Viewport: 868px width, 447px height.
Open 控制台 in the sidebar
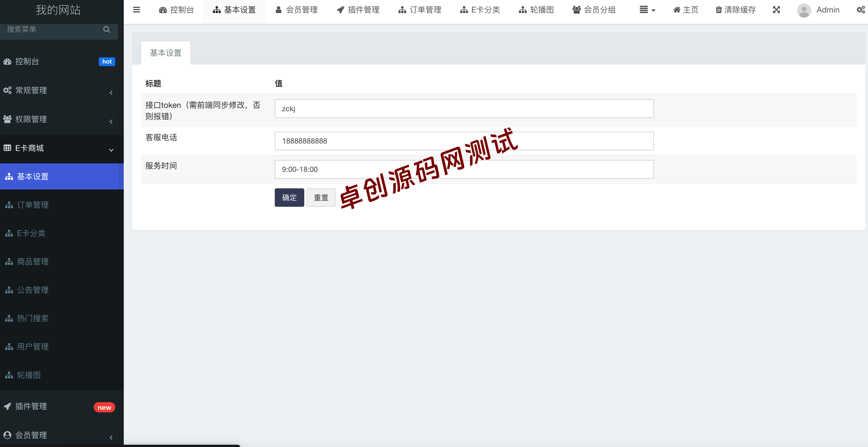[x=62, y=61]
